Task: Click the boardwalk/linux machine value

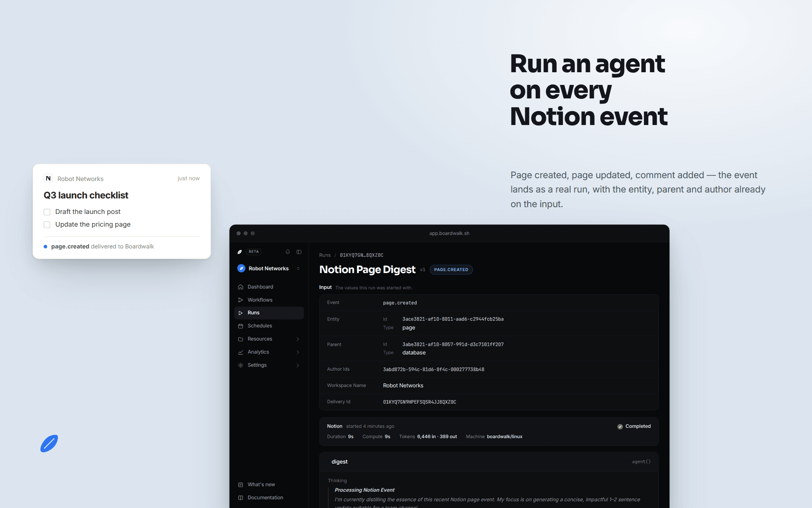Action: [504, 437]
